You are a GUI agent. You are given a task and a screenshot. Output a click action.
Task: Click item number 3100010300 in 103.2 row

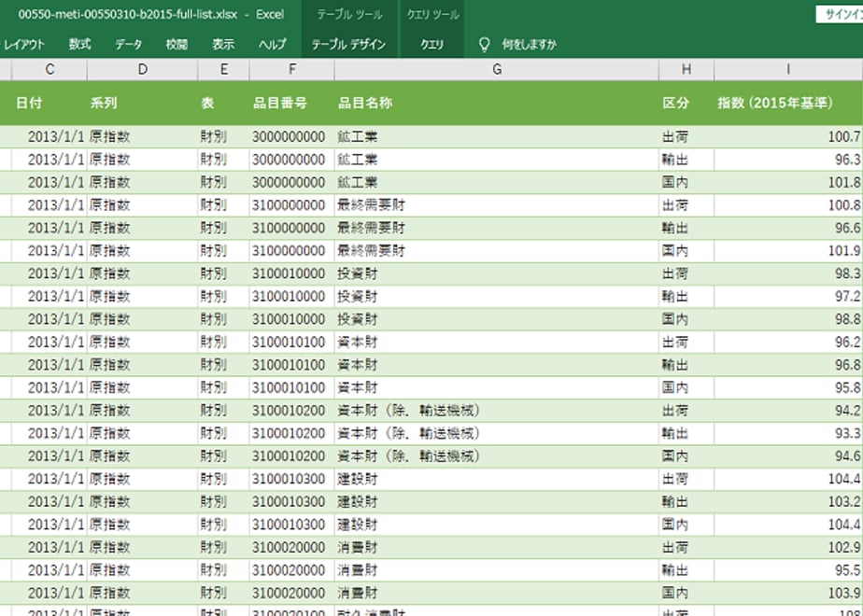tap(291, 502)
